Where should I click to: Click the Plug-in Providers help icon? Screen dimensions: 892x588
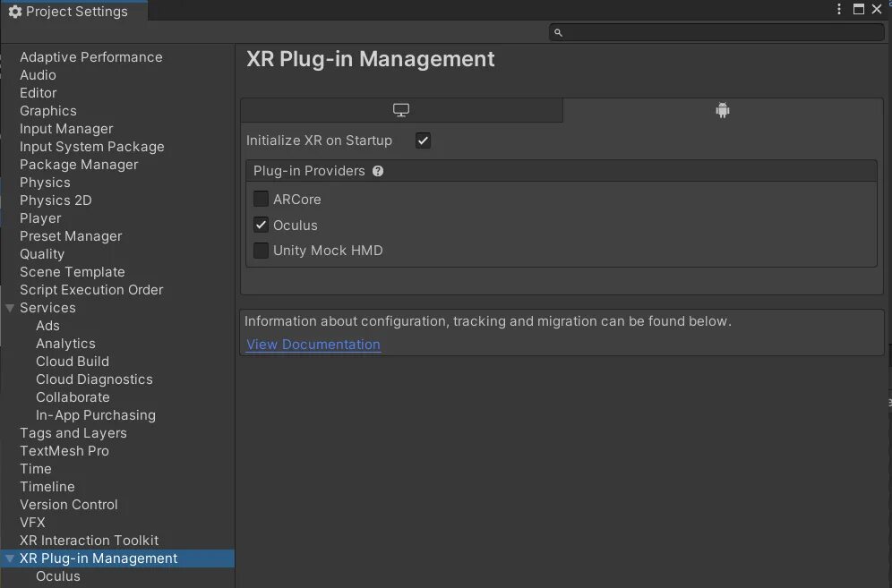click(x=378, y=171)
